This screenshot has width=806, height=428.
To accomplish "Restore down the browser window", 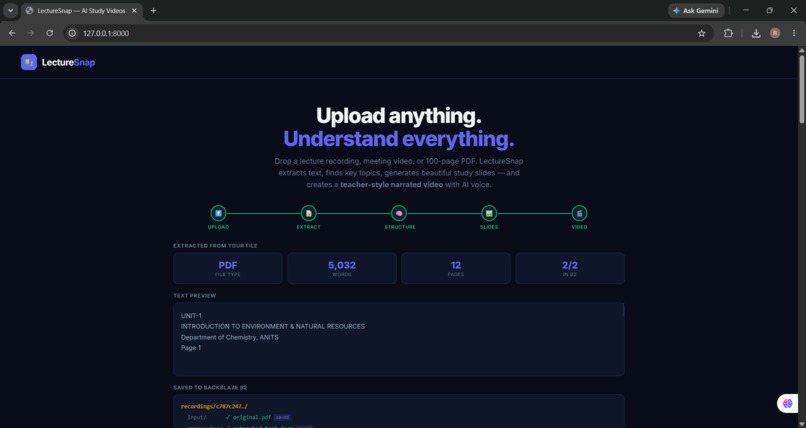I will tap(770, 10).
